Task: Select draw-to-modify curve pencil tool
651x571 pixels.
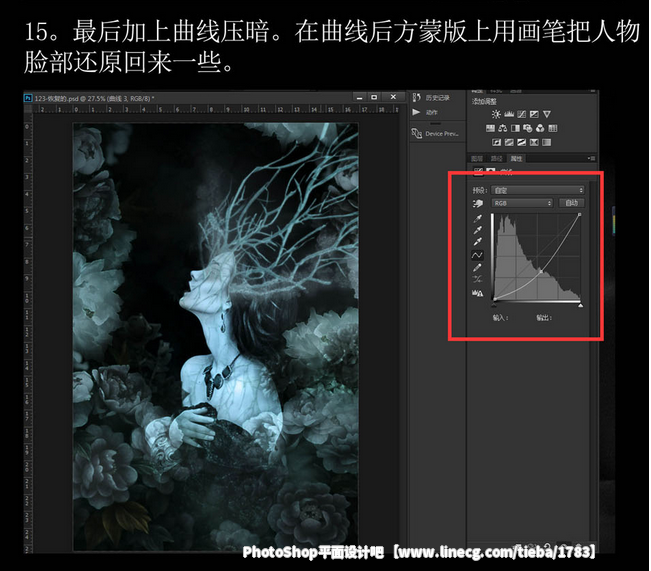Action: [x=477, y=267]
